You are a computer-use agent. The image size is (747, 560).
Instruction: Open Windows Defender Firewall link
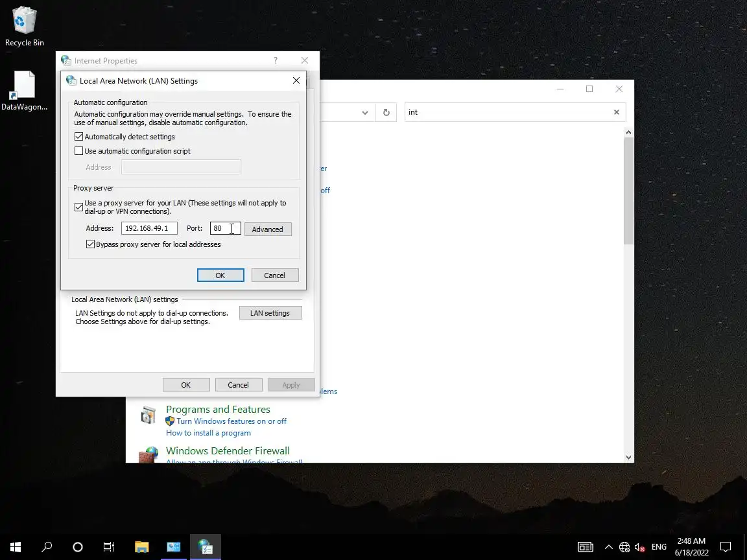(228, 451)
